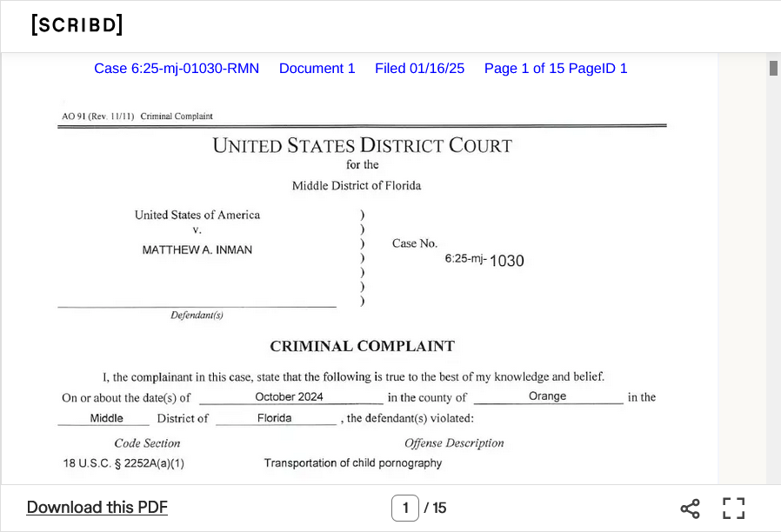Click the case number 6:25-mj-01030-RMN header text
Image resolution: width=781 pixels, height=532 pixels.
pyautogui.click(x=177, y=69)
